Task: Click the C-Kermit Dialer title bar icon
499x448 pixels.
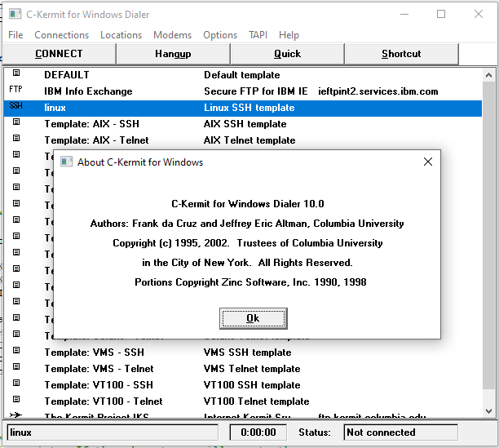Action: click(x=15, y=15)
